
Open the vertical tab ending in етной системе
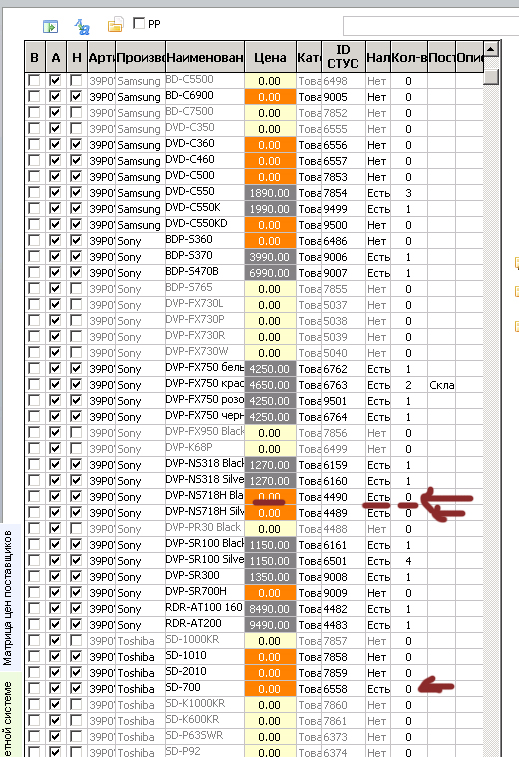(8, 717)
